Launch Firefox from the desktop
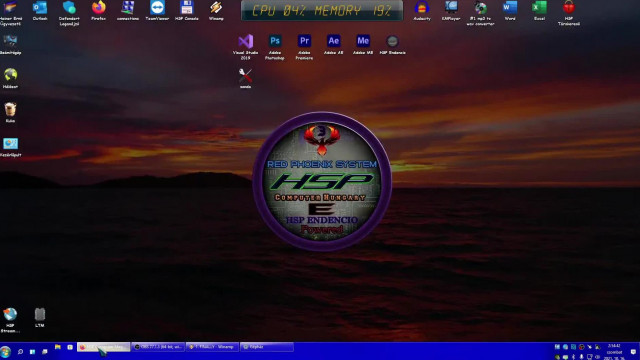This screenshot has width=640, height=360. tap(98, 11)
